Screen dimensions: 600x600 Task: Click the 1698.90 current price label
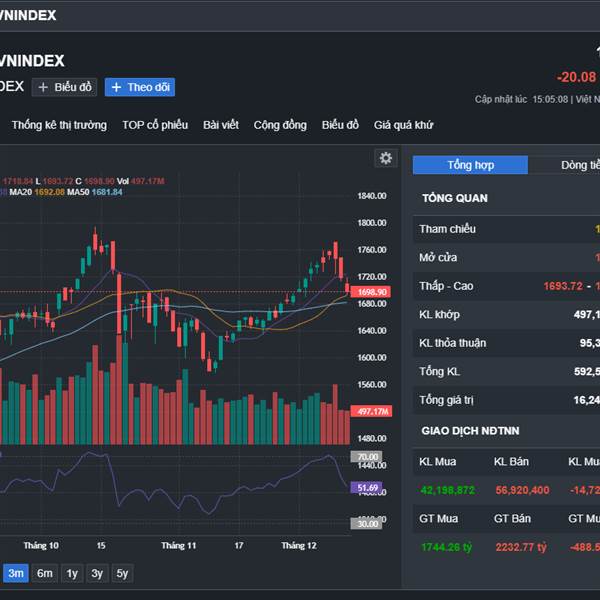tap(371, 292)
